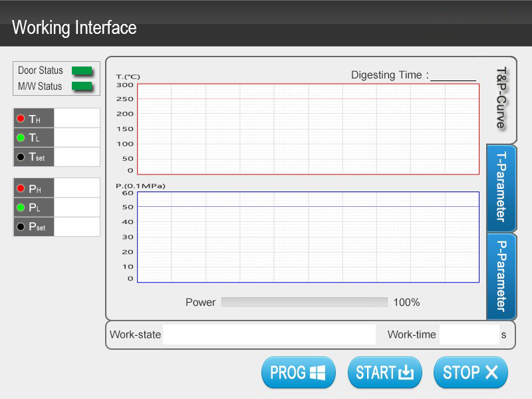Click the Windows logo icon on PROG
The width and height of the screenshot is (532, 399).
(318, 372)
